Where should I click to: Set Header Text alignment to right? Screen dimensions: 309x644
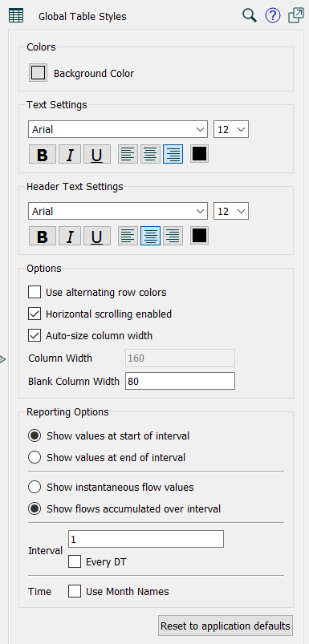(x=173, y=236)
